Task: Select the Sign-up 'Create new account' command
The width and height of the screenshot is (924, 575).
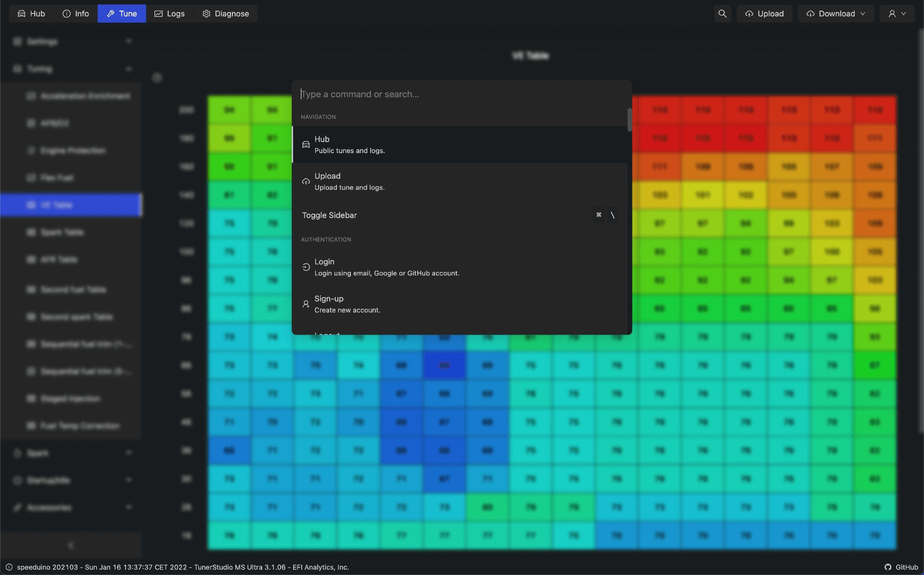Action: point(460,304)
